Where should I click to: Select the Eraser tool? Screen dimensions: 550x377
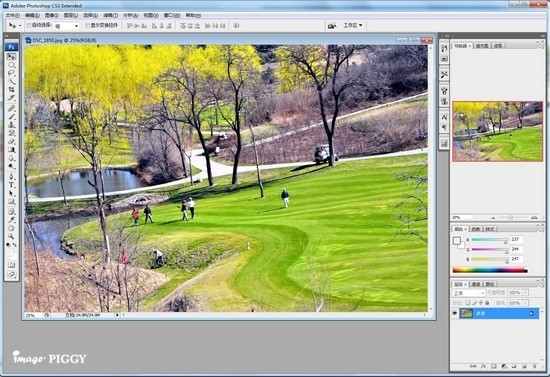(11, 142)
